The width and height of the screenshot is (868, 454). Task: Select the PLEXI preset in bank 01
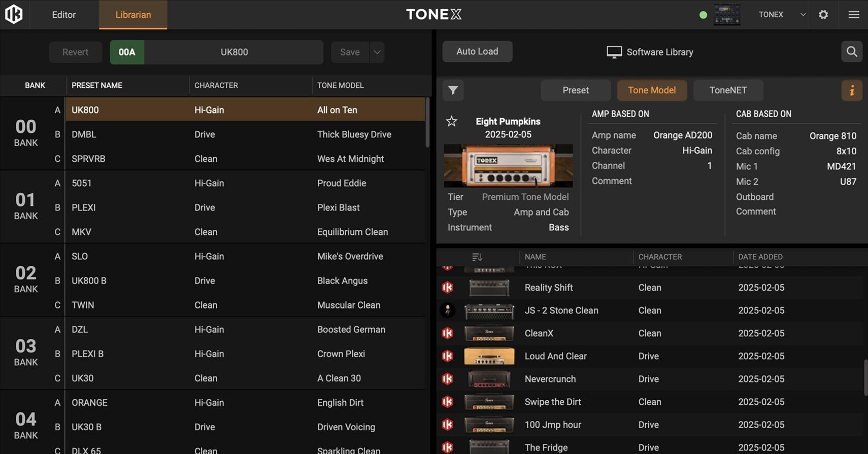click(x=245, y=207)
